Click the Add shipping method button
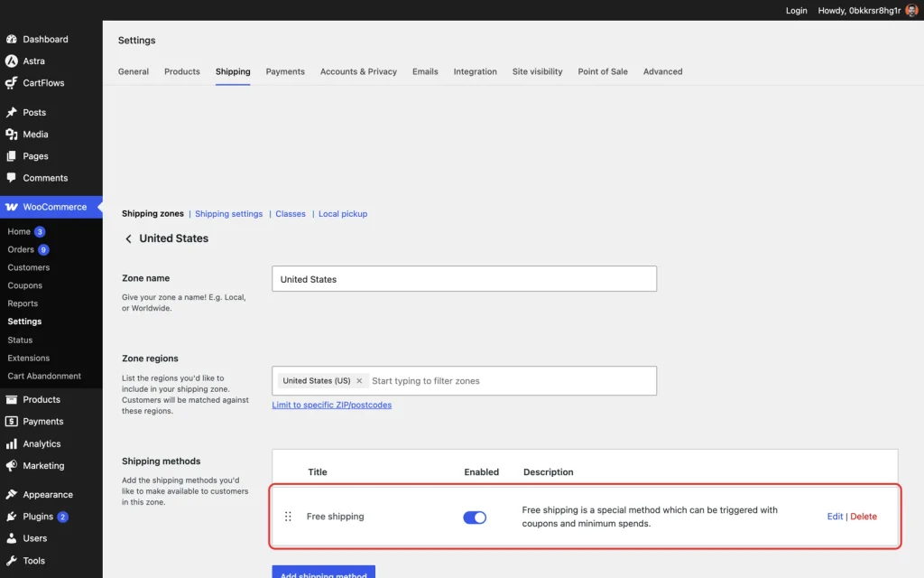 tap(324, 572)
